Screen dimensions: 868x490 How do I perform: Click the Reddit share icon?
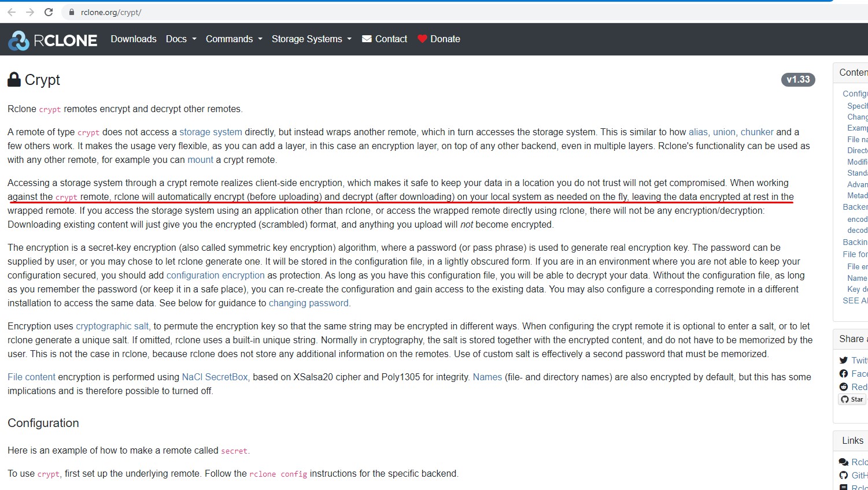pos(844,387)
